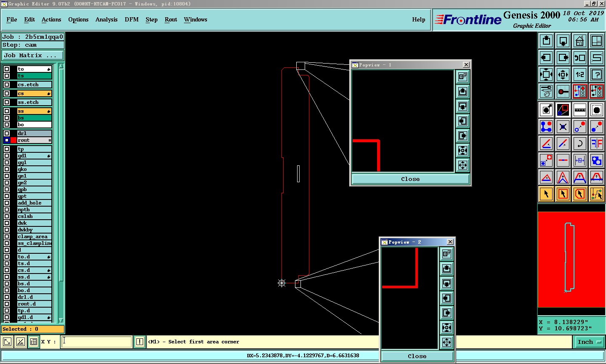The height and width of the screenshot is (364, 606).
Task: Click the zoom out shrink-arrows icon
Action: [563, 74]
